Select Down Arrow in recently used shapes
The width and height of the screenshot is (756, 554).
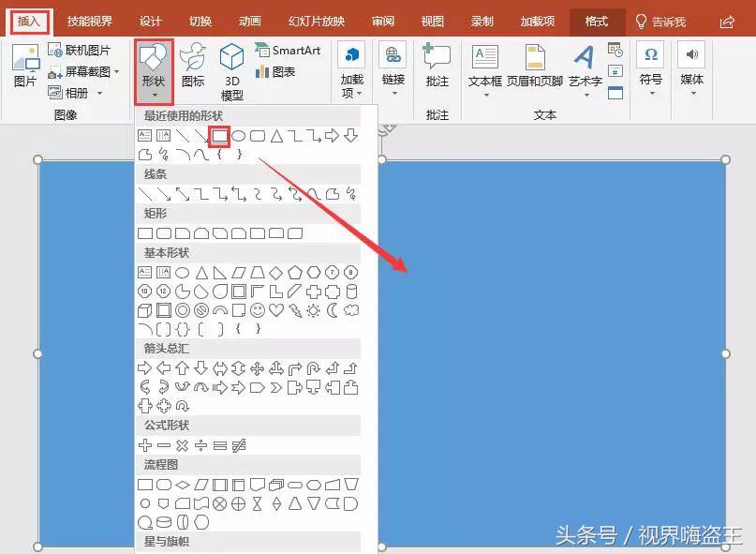(x=351, y=136)
